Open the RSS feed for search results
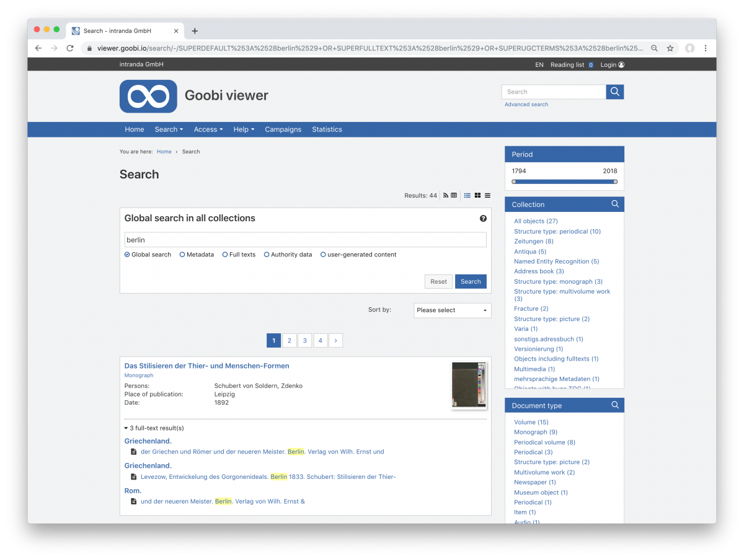Image resolution: width=744 pixels, height=560 pixels. click(446, 195)
